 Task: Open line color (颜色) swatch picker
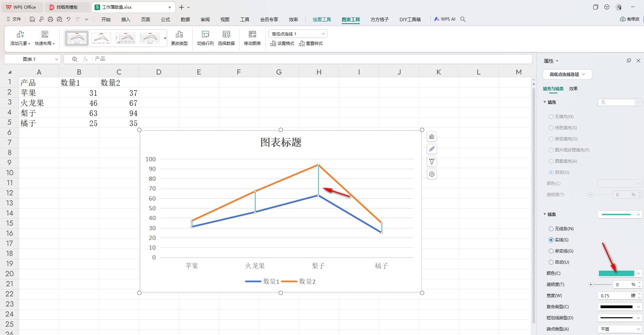[620, 273]
